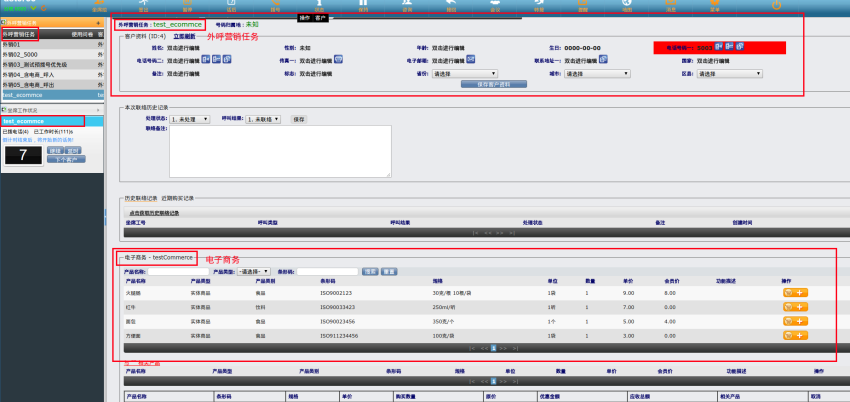Open the 呼叫结果 dropdown
This screenshot has width=850, height=402.
click(x=263, y=118)
